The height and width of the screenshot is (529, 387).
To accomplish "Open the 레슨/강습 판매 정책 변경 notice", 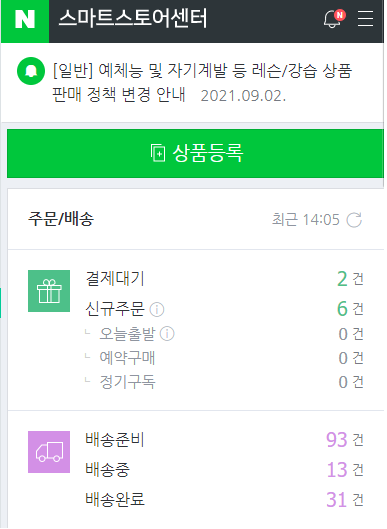I will coord(202,83).
